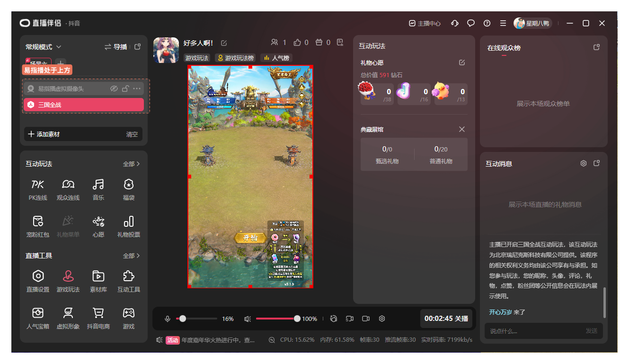The image size is (629, 364).
Task: Open the 游戏 gamepad tool
Action: point(129,318)
